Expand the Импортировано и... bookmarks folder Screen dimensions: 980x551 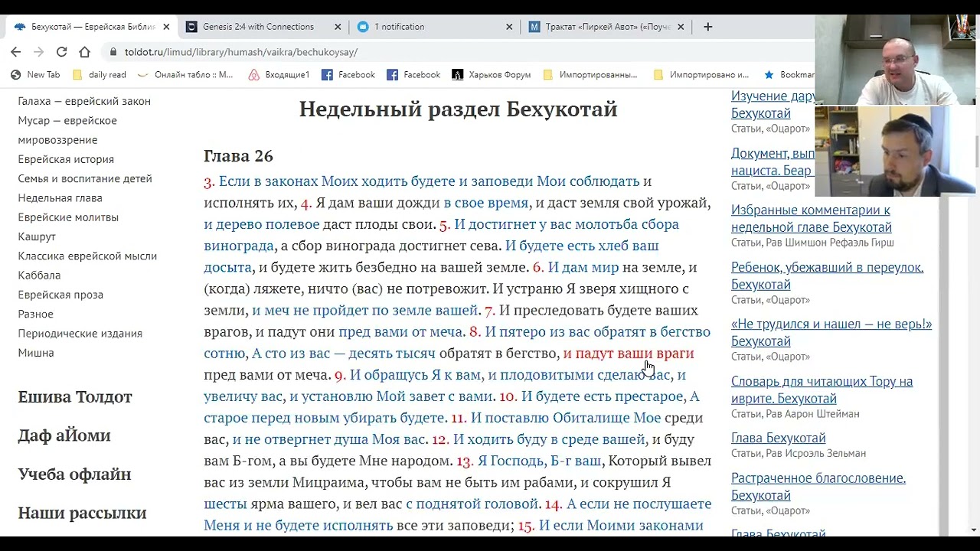[701, 75]
